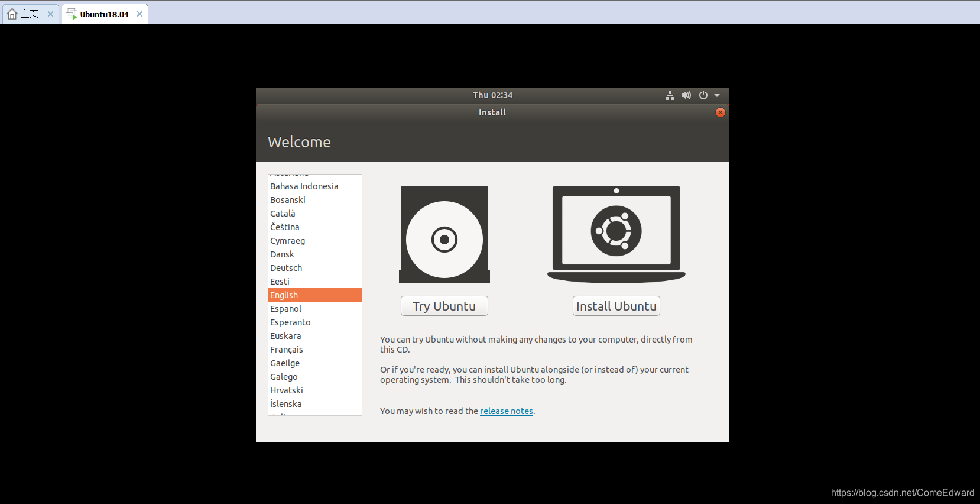The image size is (980, 504).
Task: Switch to the Ubuntu18.04 VM tab
Action: [105, 14]
